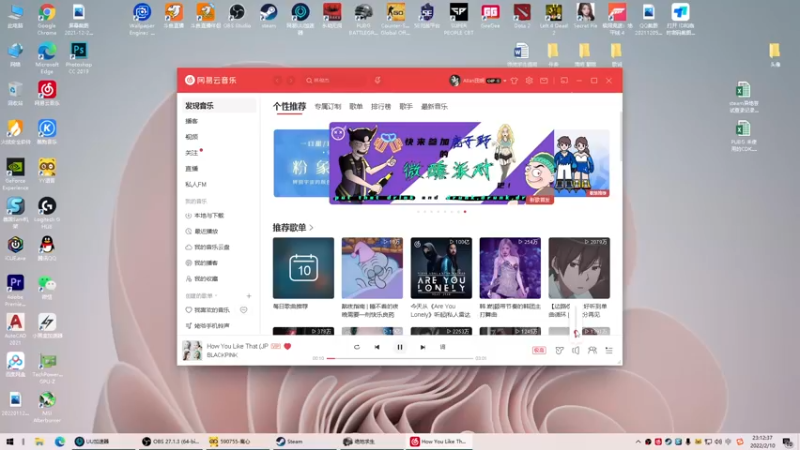Open the 最新音乐 tab
The image size is (800, 450).
(434, 107)
